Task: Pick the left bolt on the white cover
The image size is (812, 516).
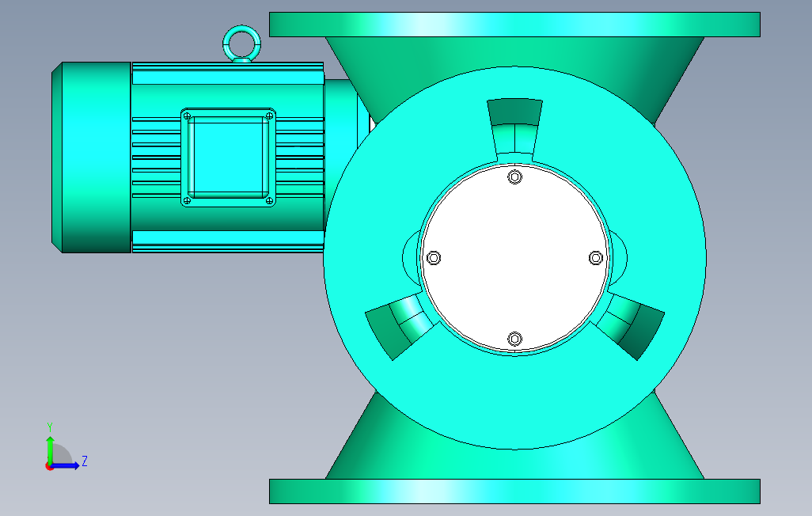Action: coord(434,258)
